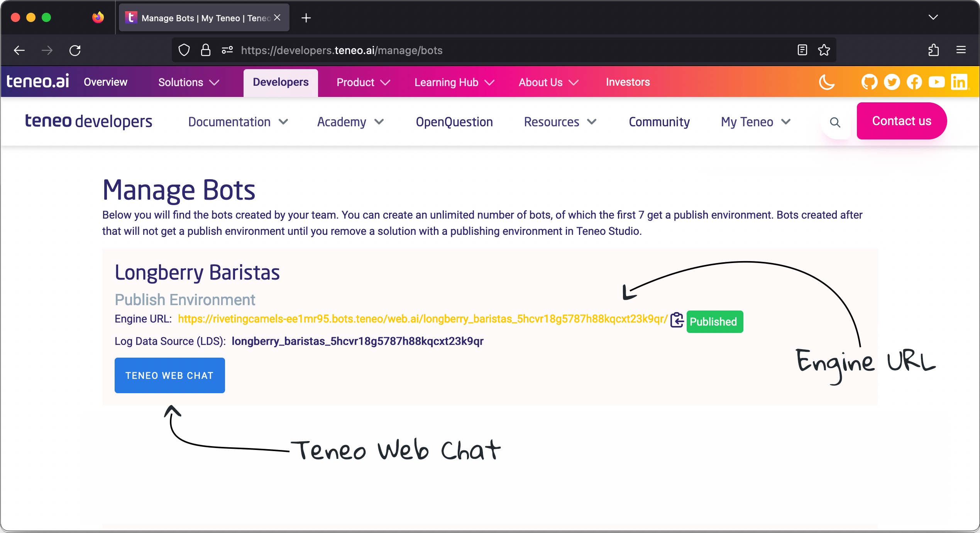
Task: Expand the Documentation dropdown
Action: coord(238,122)
